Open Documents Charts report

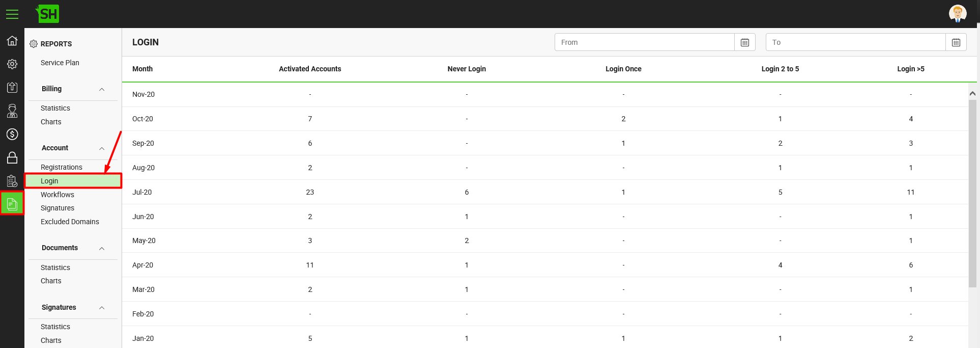pos(51,281)
